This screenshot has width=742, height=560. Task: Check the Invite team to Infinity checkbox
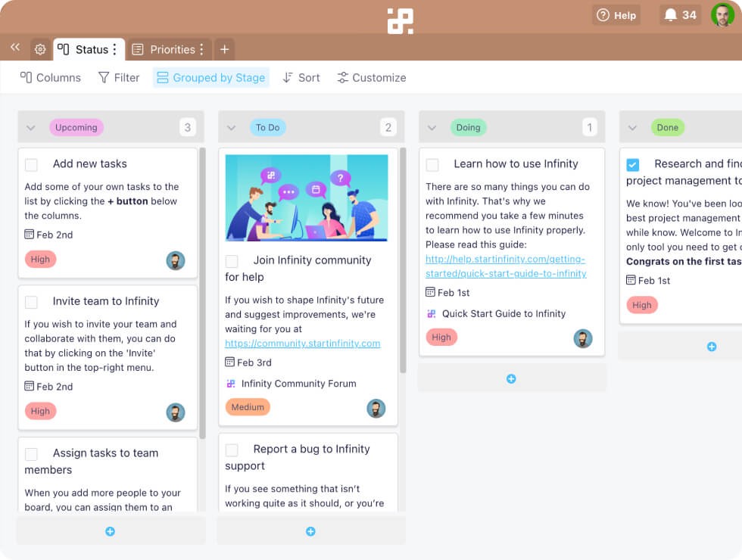[x=31, y=302]
